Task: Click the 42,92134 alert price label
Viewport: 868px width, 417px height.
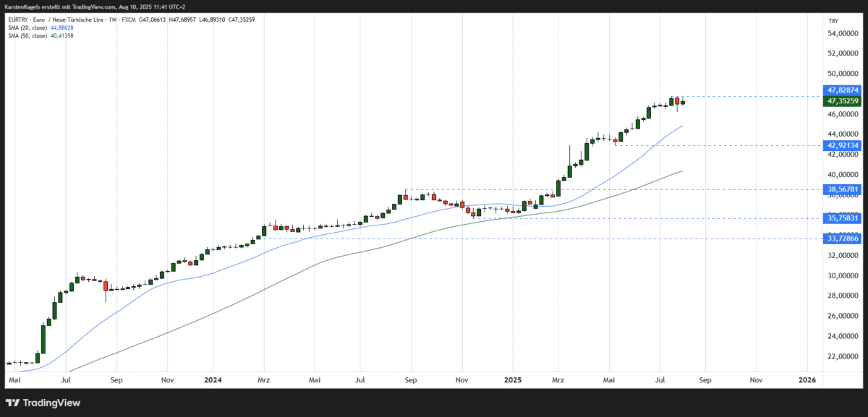Action: (843, 145)
